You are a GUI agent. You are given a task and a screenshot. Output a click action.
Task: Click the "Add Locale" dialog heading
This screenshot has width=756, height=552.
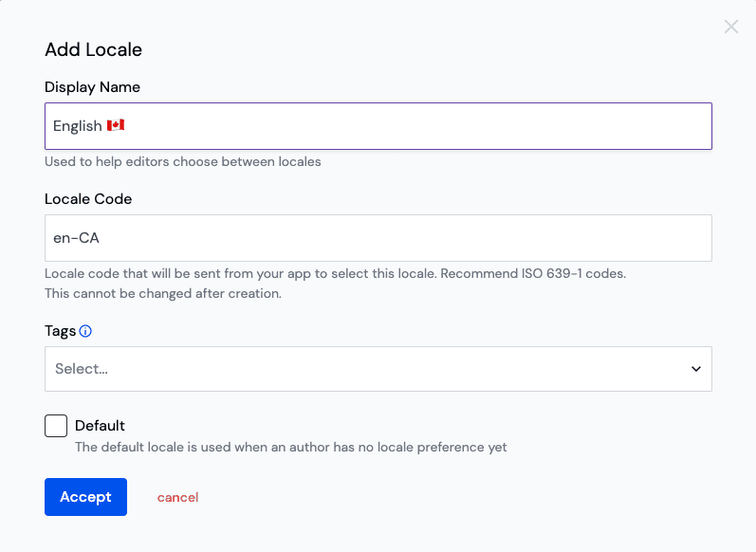point(93,49)
